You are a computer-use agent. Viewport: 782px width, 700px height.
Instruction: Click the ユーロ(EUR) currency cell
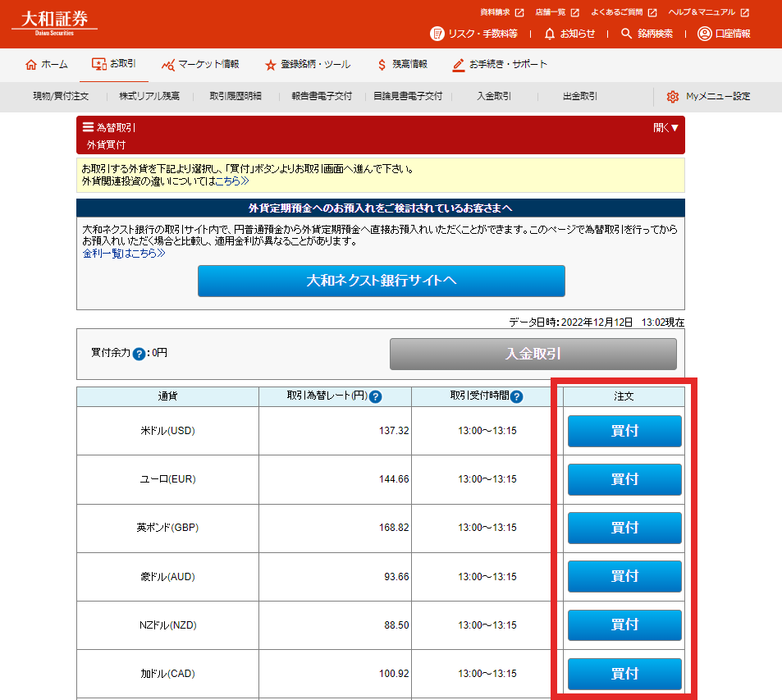pos(167,479)
